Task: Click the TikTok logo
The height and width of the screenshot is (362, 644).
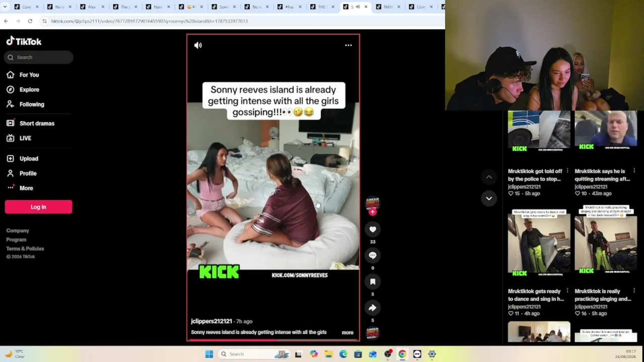Action: (x=24, y=42)
